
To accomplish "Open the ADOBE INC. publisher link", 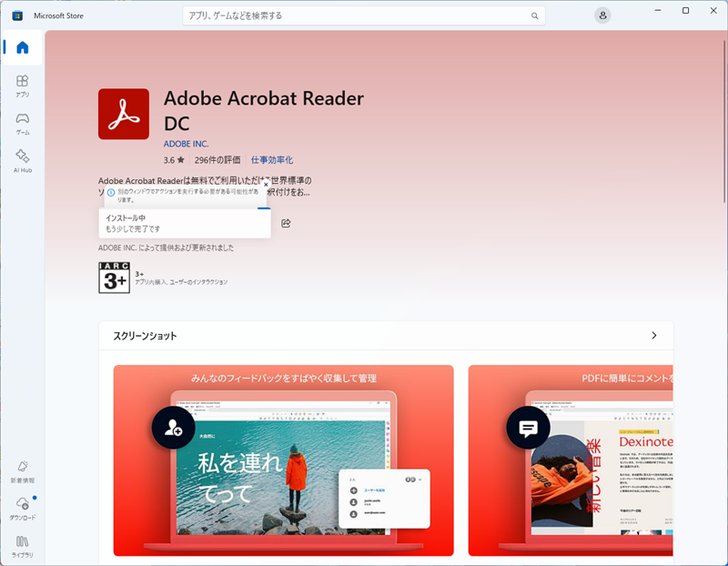I will pyautogui.click(x=186, y=144).
